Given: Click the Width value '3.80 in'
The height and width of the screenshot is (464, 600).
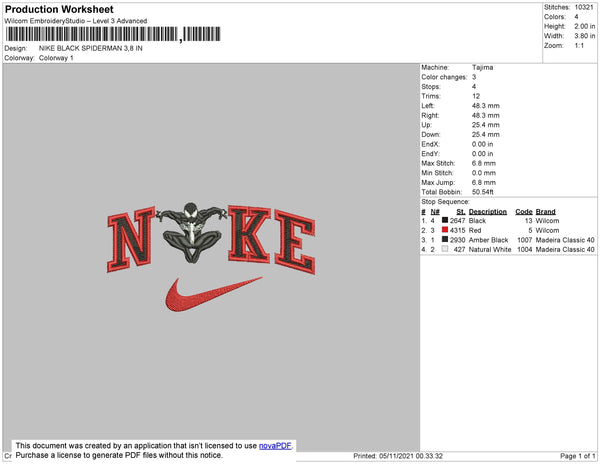Looking at the screenshot, I should point(585,36).
